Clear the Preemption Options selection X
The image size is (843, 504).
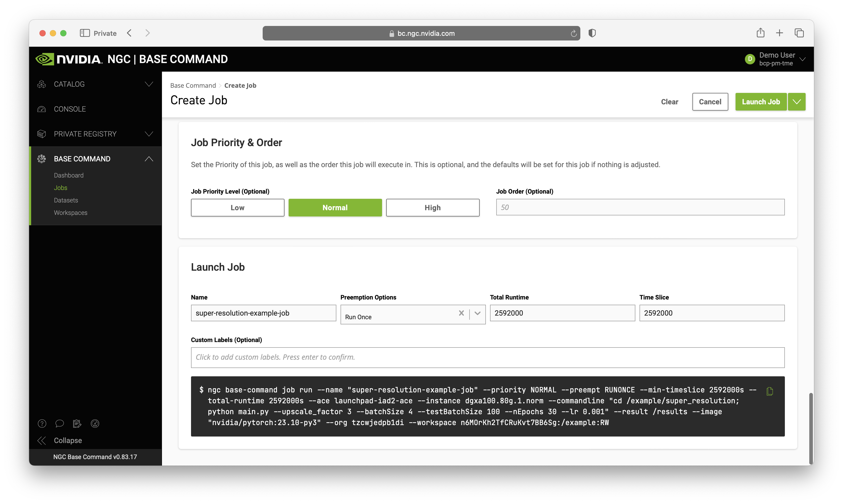click(x=461, y=313)
